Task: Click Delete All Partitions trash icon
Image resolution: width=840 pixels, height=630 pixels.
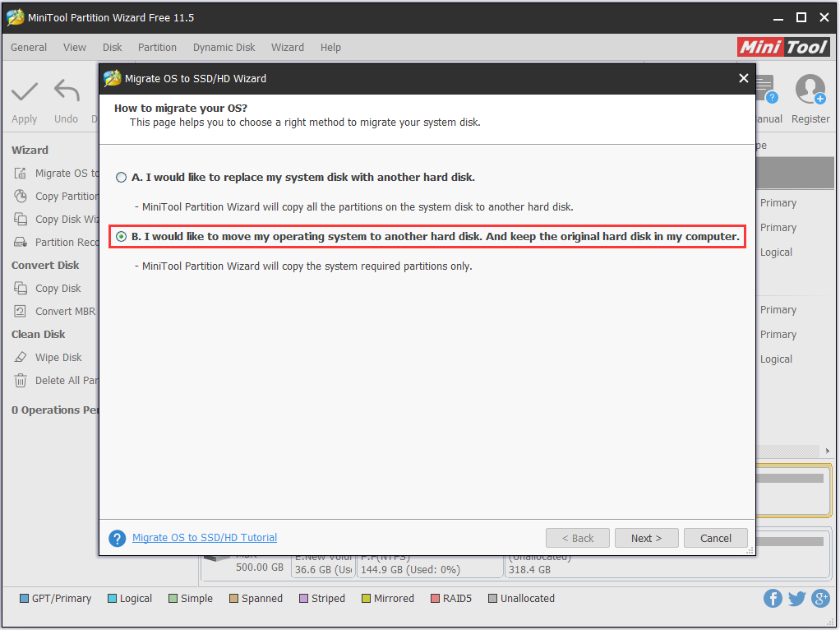Action: pos(21,381)
